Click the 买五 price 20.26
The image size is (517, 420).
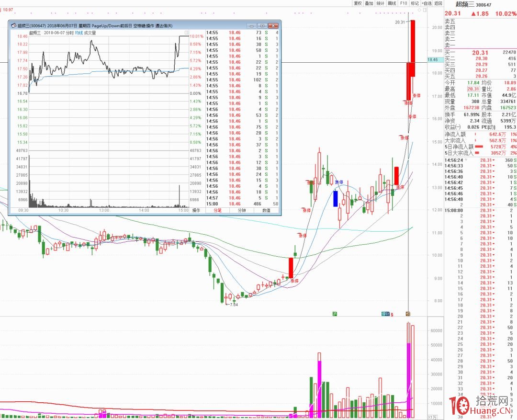pyautogui.click(x=482, y=76)
